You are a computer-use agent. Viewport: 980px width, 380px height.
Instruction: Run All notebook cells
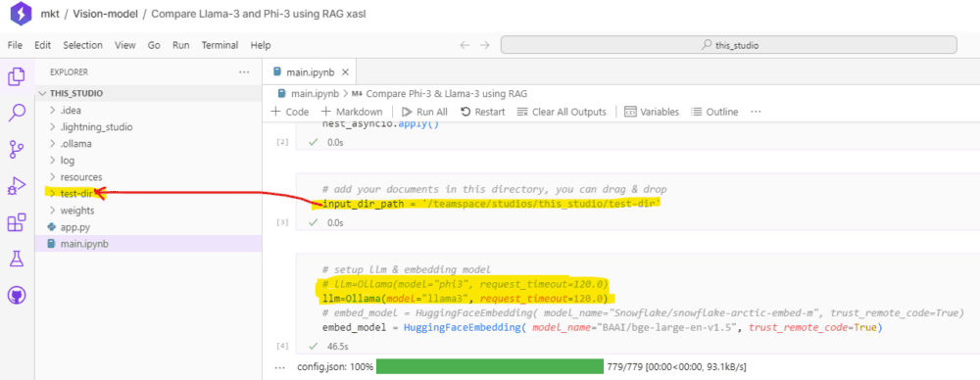coord(425,112)
